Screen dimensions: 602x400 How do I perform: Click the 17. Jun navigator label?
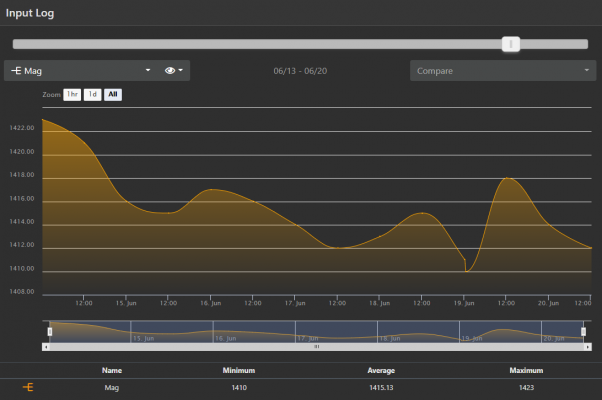point(308,339)
